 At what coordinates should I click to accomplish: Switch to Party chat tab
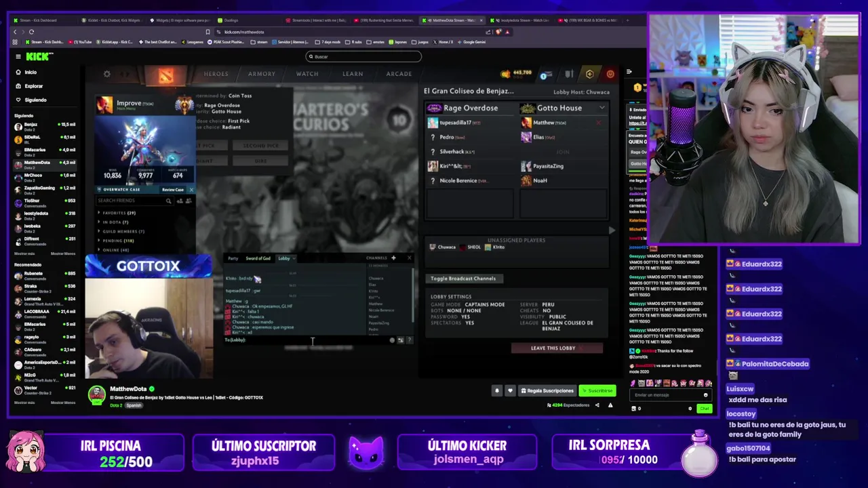[233, 258]
